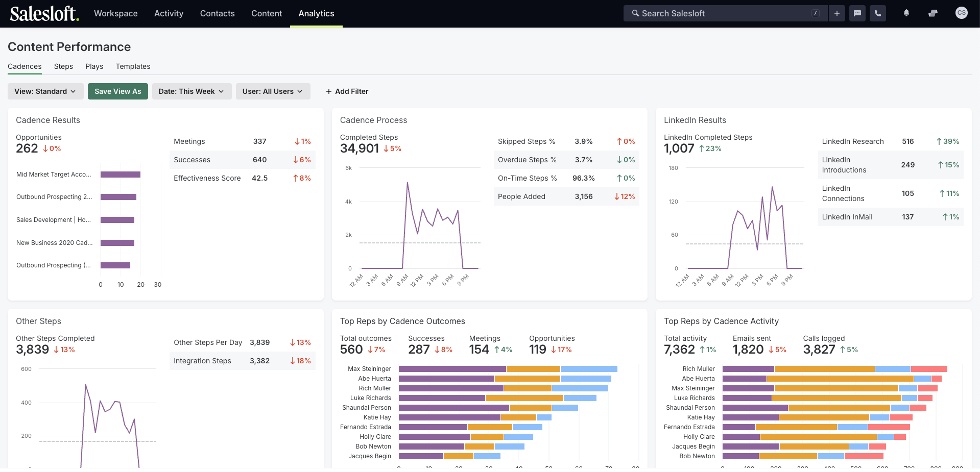Click Rich Muller's bar in Cadence Activity

click(835, 369)
